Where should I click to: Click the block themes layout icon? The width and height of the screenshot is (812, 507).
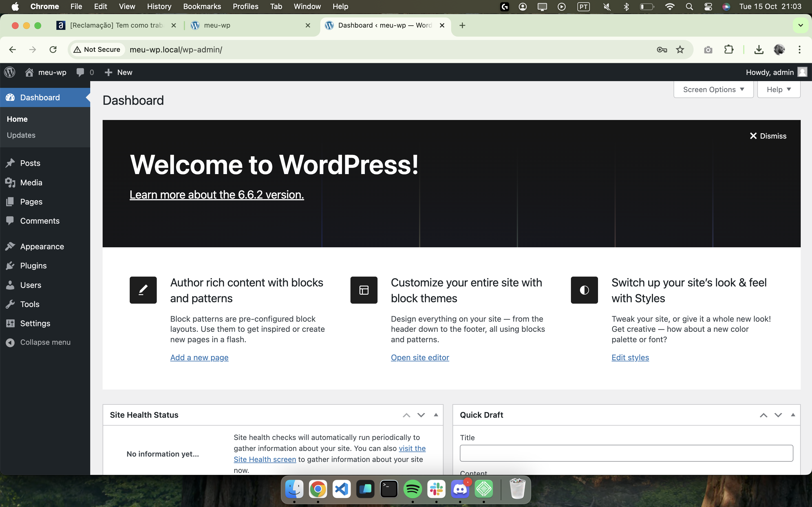(364, 290)
